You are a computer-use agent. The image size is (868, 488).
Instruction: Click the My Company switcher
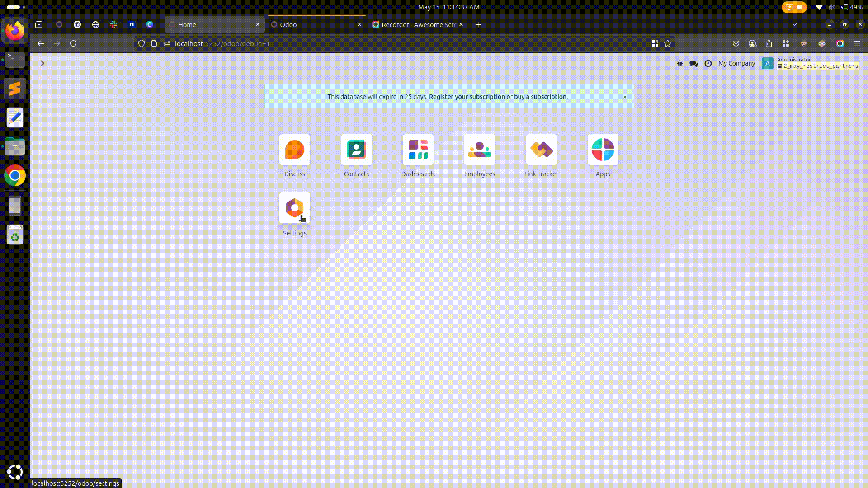[736, 63]
